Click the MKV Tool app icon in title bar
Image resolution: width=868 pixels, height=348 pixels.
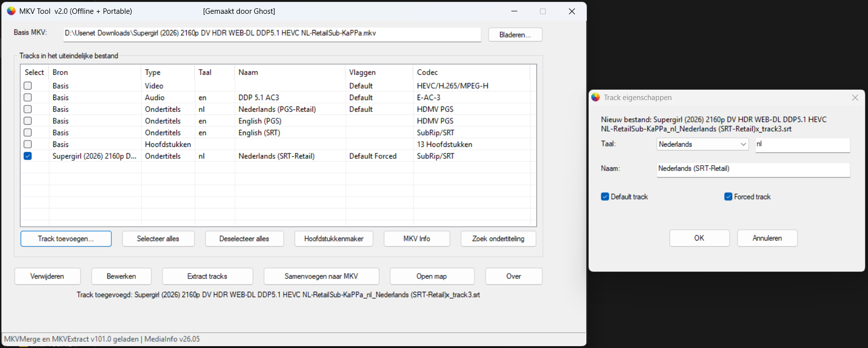point(11,11)
